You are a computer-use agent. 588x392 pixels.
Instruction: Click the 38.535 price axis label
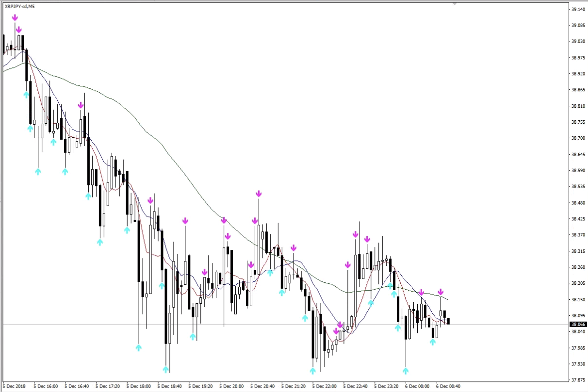click(579, 186)
